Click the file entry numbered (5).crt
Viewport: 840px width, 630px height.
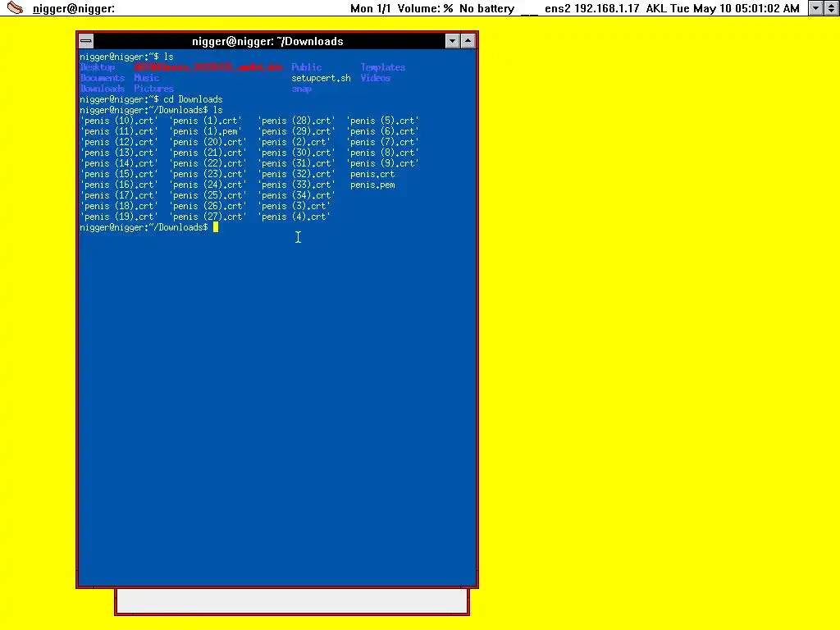click(x=382, y=121)
